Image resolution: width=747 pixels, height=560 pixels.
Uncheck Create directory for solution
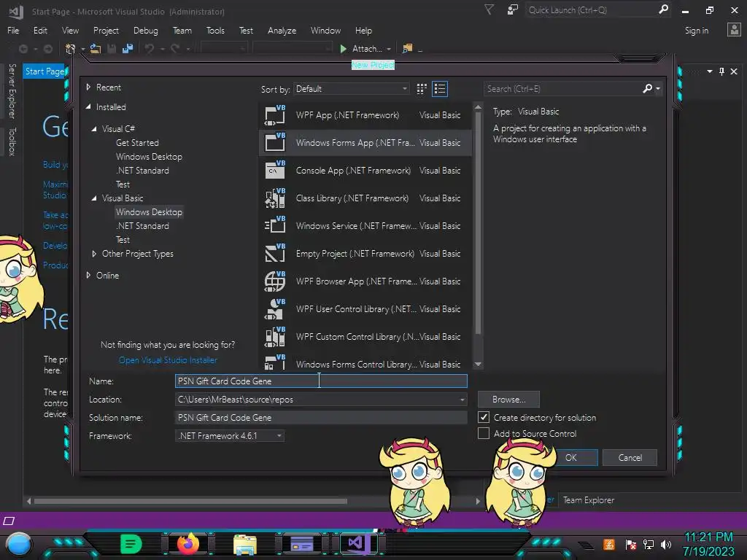point(484,417)
